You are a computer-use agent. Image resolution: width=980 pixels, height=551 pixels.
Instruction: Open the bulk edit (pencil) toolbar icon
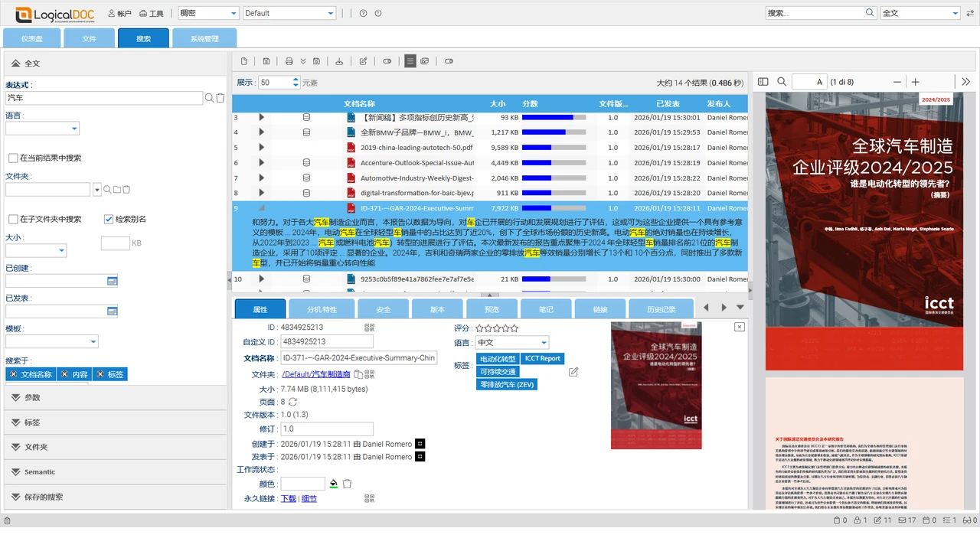(363, 61)
